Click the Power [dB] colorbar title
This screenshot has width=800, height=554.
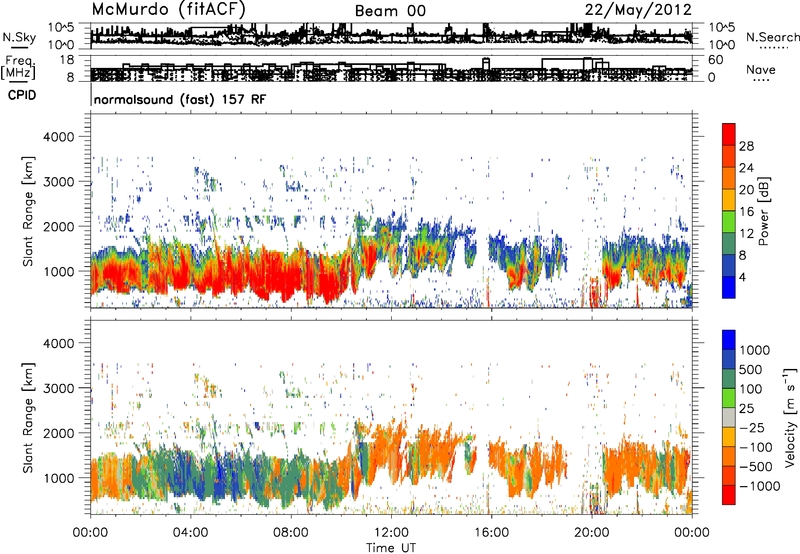pyautogui.click(x=764, y=211)
